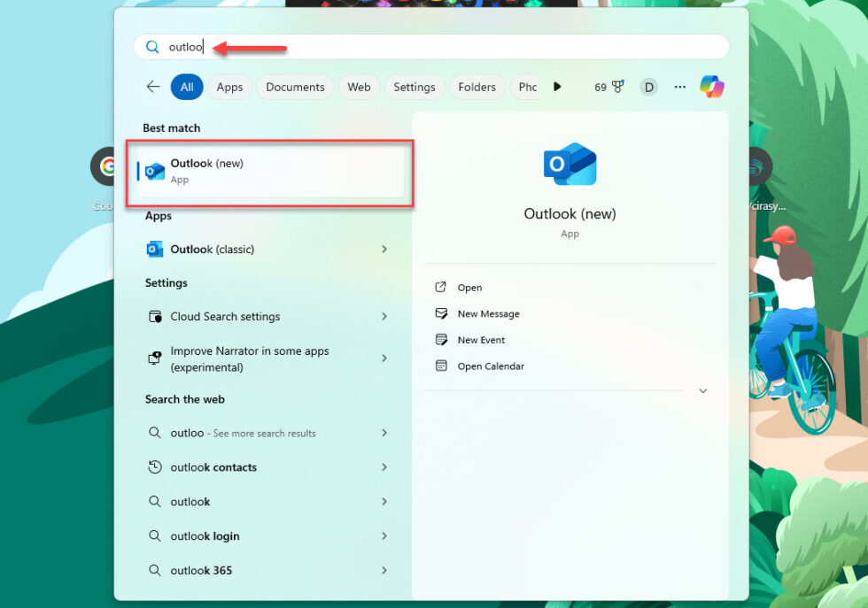The height and width of the screenshot is (608, 868).
Task: Open the account menu via the D avatar
Action: pyautogui.click(x=649, y=86)
